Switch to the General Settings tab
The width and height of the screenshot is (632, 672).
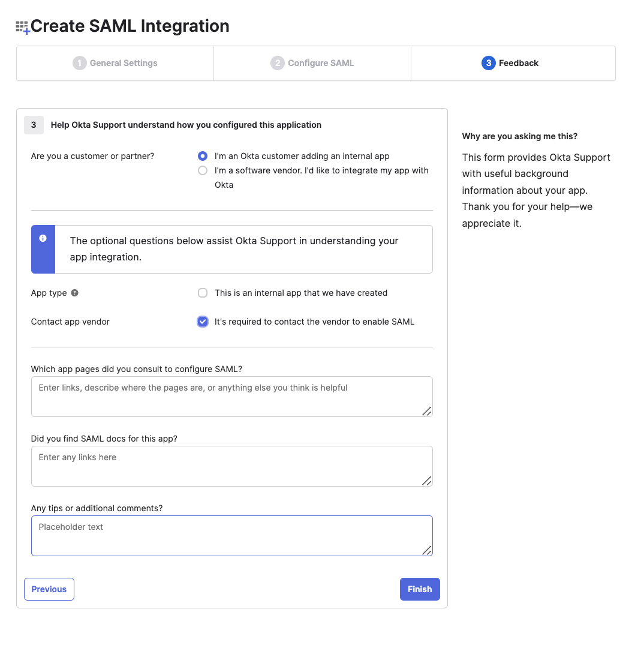(x=115, y=62)
